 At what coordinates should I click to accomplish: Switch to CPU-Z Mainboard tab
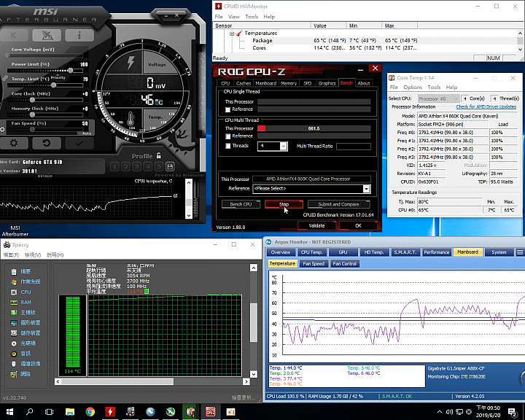(266, 83)
